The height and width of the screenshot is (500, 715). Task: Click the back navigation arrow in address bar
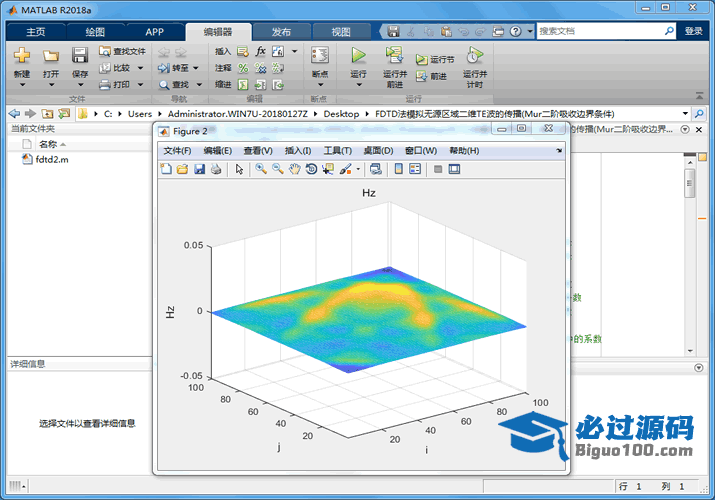(x=15, y=113)
